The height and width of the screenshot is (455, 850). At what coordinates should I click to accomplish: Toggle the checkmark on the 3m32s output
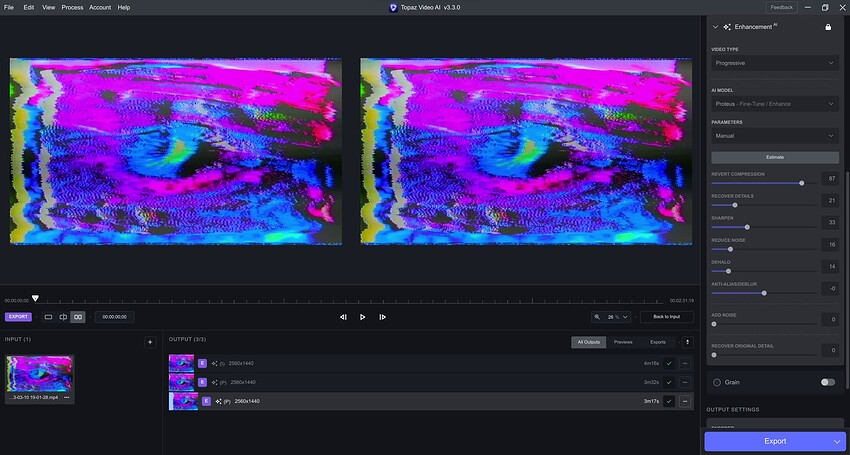[x=668, y=382]
